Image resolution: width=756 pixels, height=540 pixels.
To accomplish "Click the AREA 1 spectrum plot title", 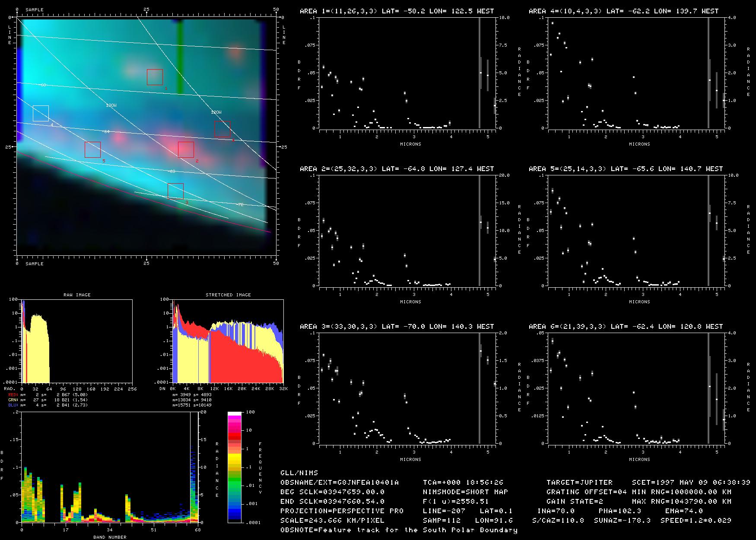I will pos(397,11).
